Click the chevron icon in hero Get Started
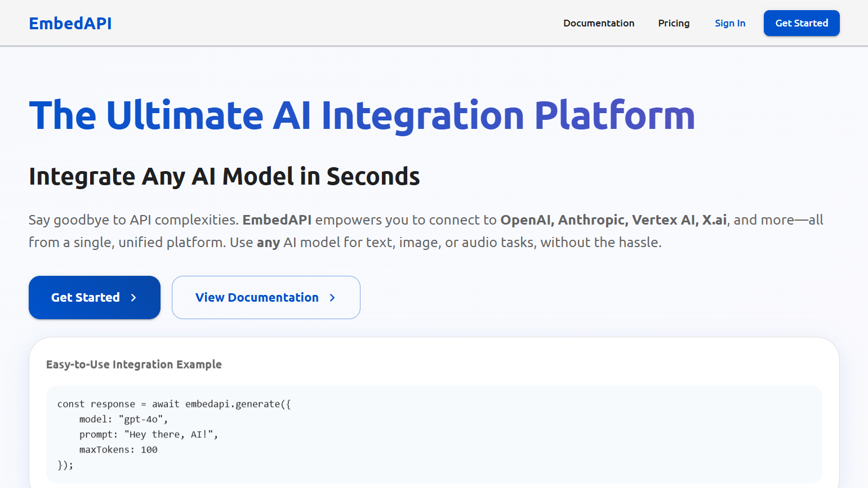868x488 pixels. point(133,298)
